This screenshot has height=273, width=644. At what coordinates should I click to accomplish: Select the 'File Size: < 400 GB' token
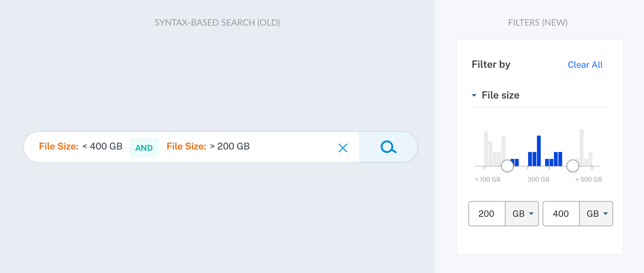tap(80, 146)
